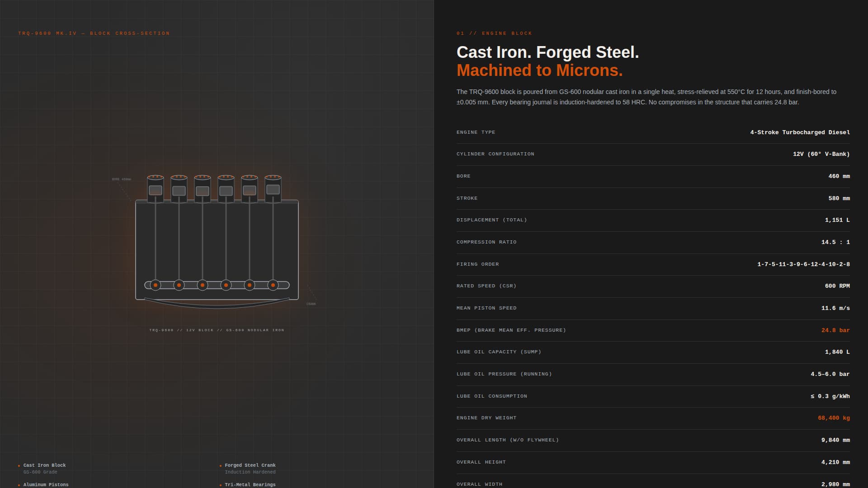Click the CRANK diagram annotation label
The width and height of the screenshot is (868, 488).
pos(311,304)
